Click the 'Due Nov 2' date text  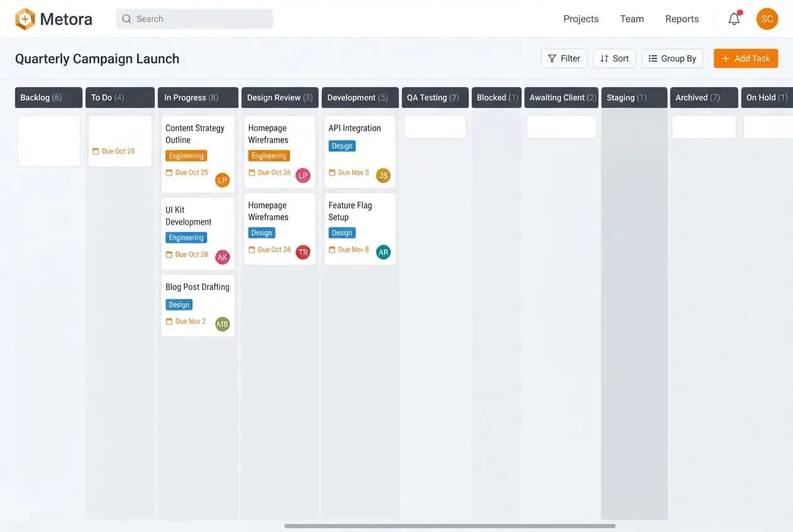coord(191,321)
